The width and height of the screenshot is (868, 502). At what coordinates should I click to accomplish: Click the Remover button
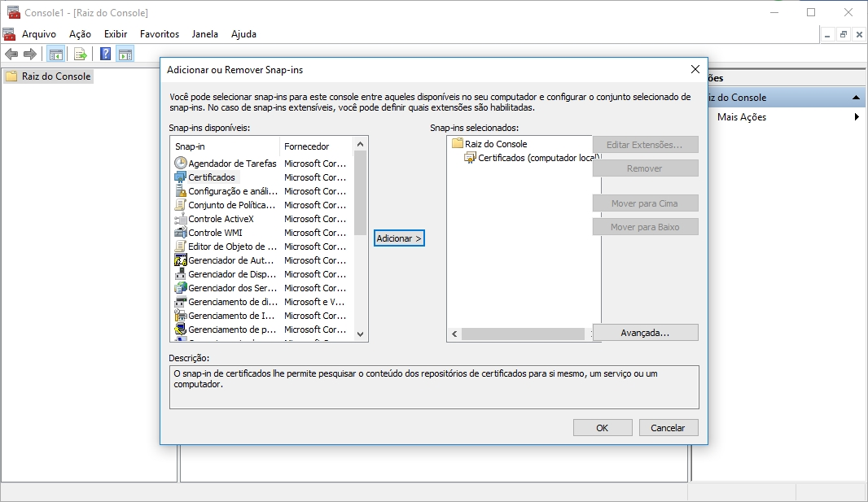click(645, 168)
